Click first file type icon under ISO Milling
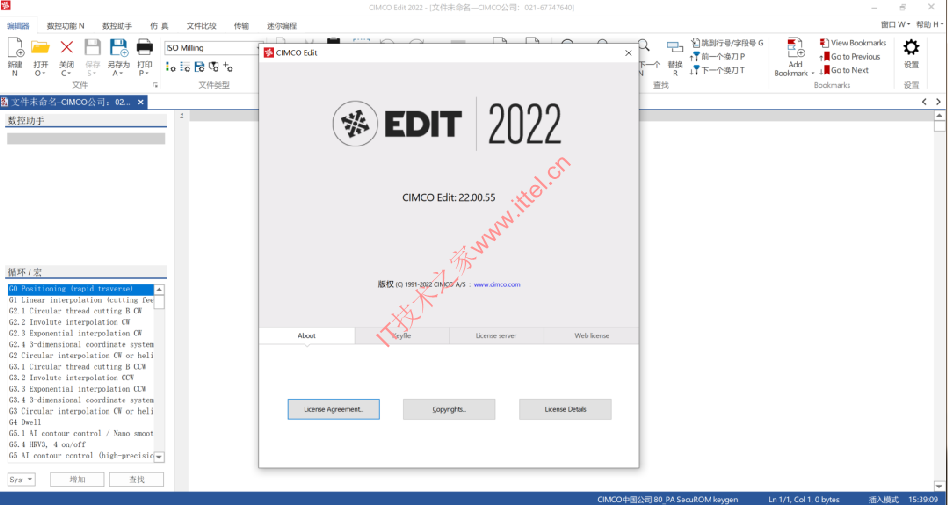 [170, 67]
